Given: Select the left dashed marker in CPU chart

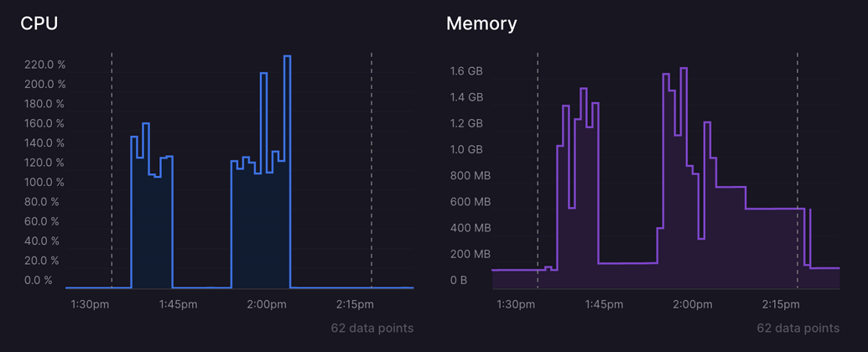Looking at the screenshot, I should click(x=112, y=168).
